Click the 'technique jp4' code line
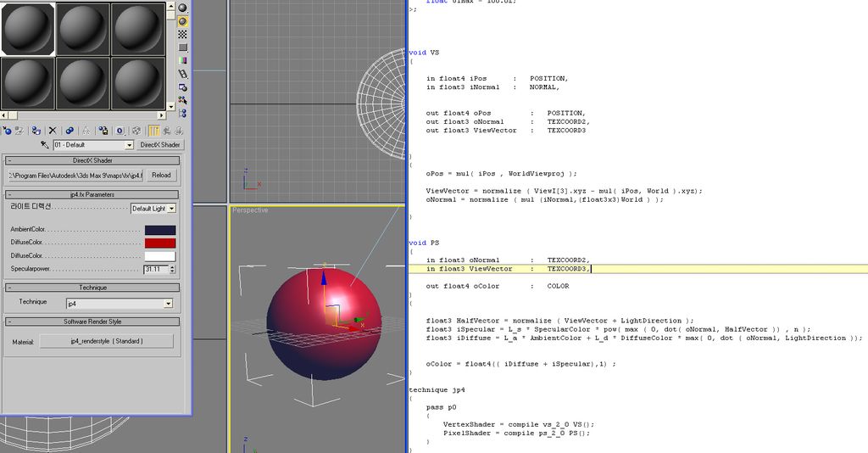Screen dimensions: 868x453 (437, 390)
